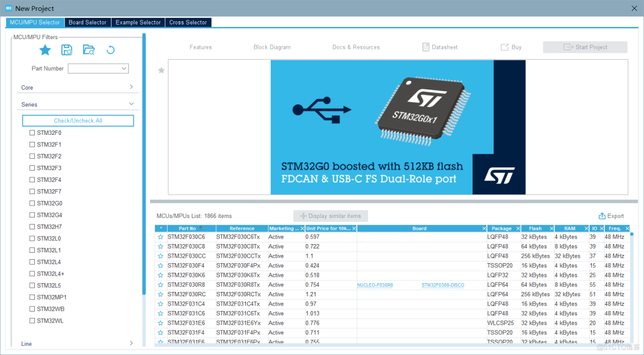Open the NUCLEO-F030R8 board link
644x355 pixels.
tap(375, 284)
